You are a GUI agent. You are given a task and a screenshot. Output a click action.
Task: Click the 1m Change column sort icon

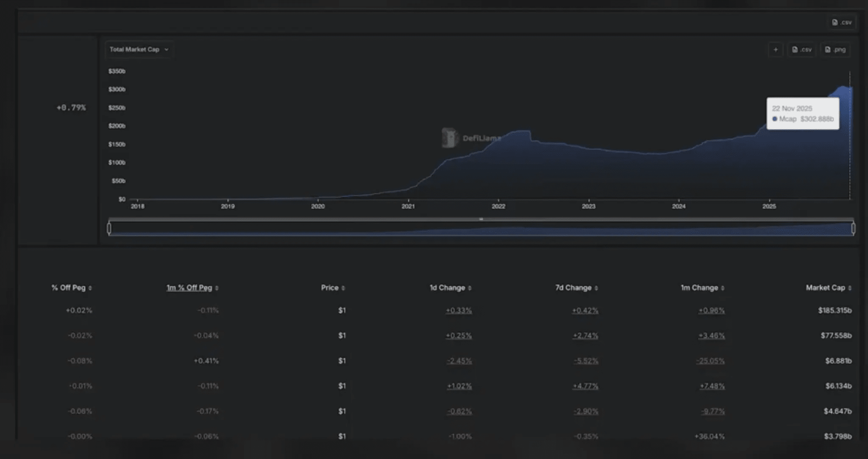point(723,288)
